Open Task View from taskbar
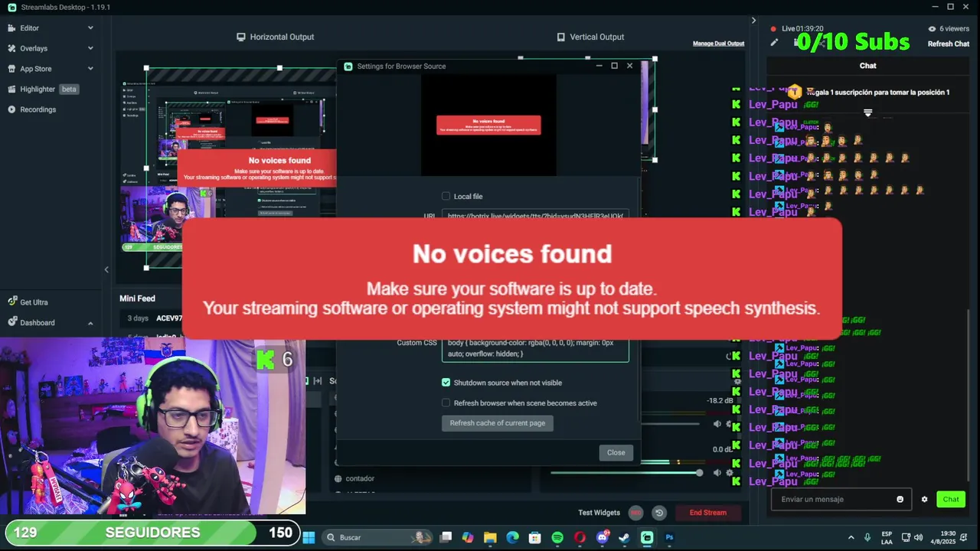This screenshot has height=551, width=980. point(446,537)
